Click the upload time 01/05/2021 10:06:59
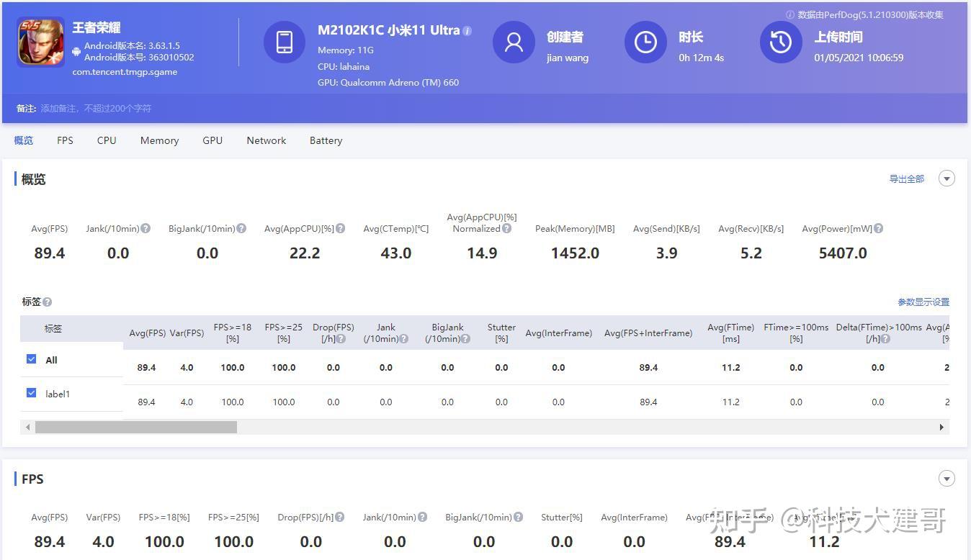The height and width of the screenshot is (560, 971). pyautogui.click(x=859, y=58)
